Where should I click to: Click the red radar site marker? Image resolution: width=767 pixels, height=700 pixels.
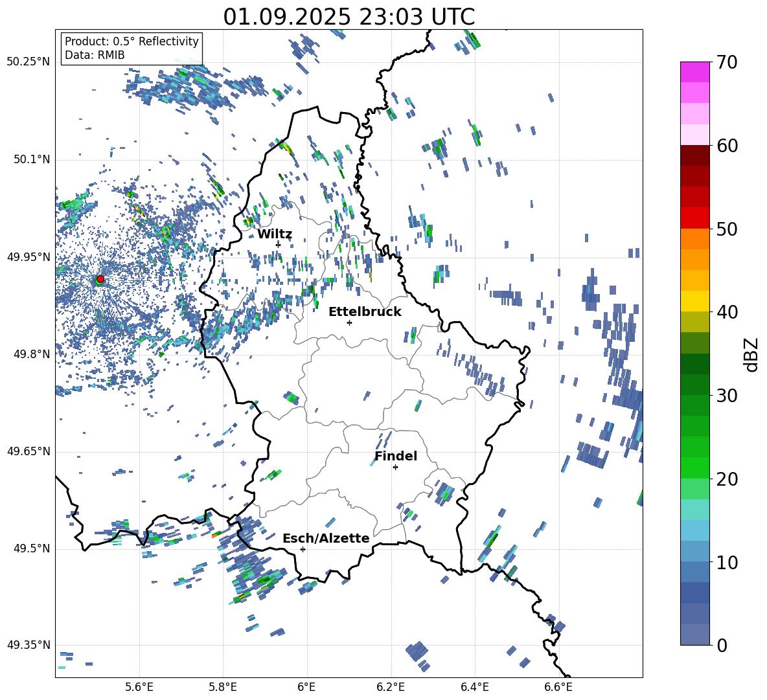[100, 279]
